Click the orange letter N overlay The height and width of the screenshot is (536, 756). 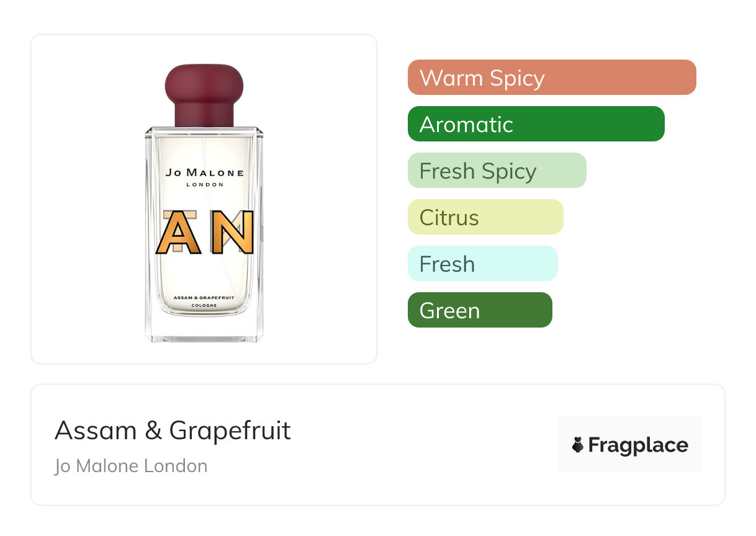tap(232, 233)
